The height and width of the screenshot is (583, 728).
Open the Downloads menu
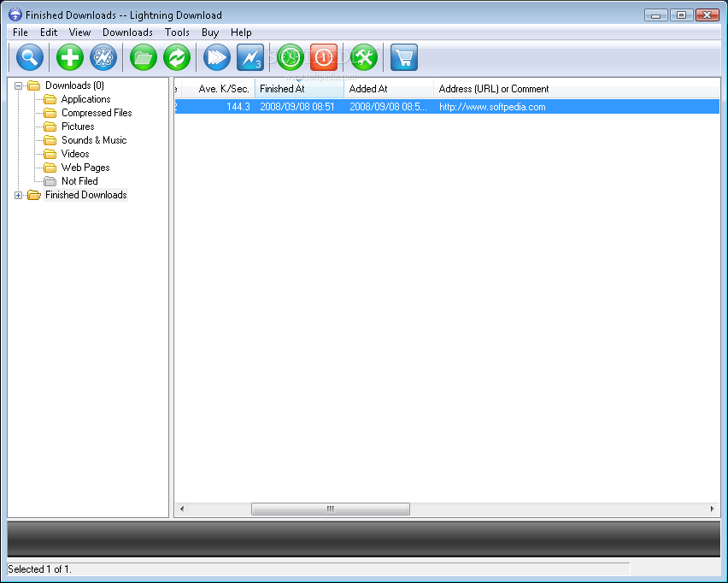click(127, 32)
